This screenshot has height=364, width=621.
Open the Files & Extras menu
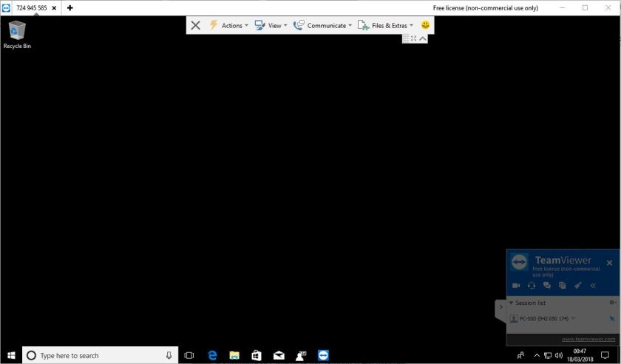(385, 25)
